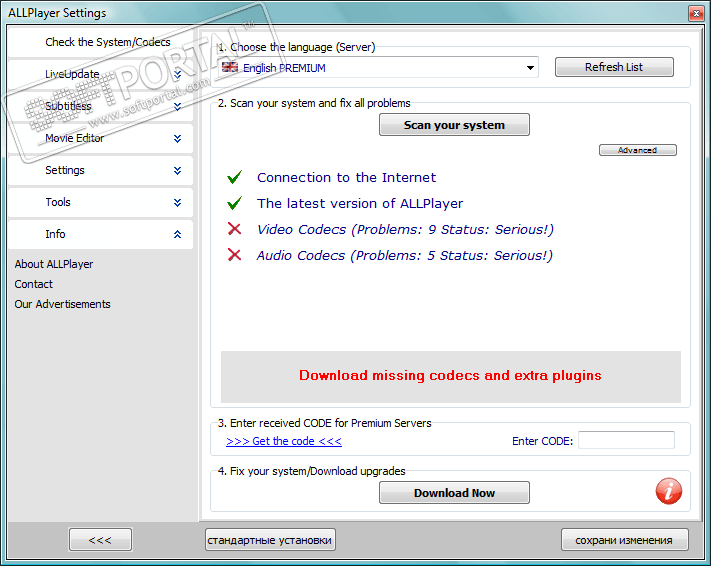
Task: Click Scan your system button
Action: pos(454,125)
